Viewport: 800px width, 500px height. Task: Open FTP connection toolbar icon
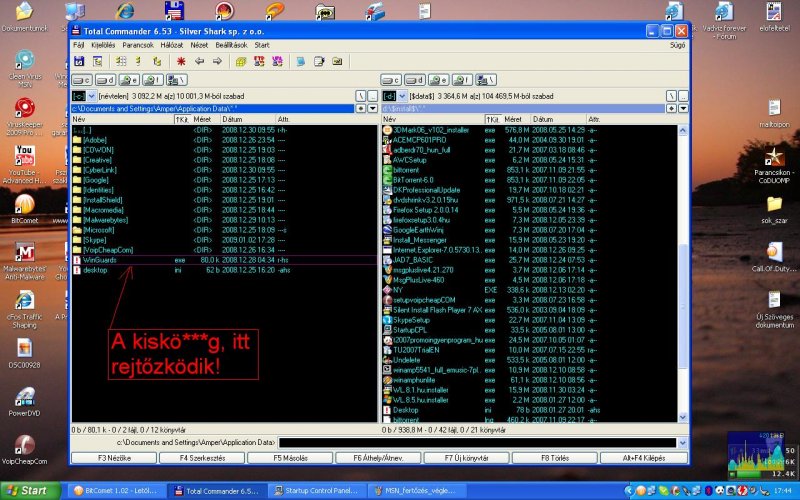[x=259, y=61]
